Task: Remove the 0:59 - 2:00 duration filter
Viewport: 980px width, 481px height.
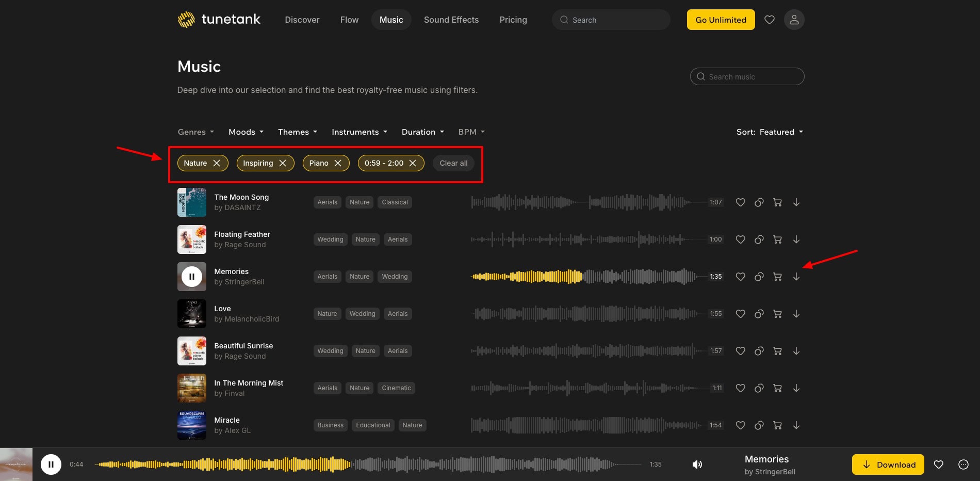Action: [x=413, y=163]
